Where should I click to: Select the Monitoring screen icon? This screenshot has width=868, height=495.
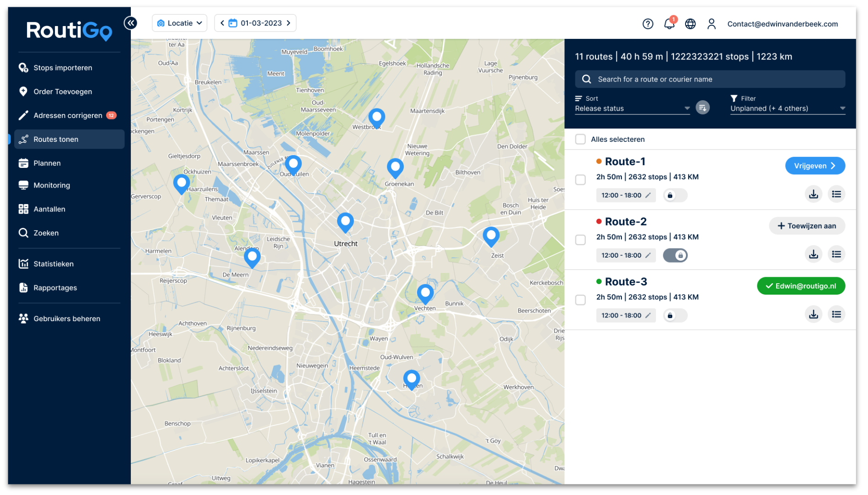23,185
